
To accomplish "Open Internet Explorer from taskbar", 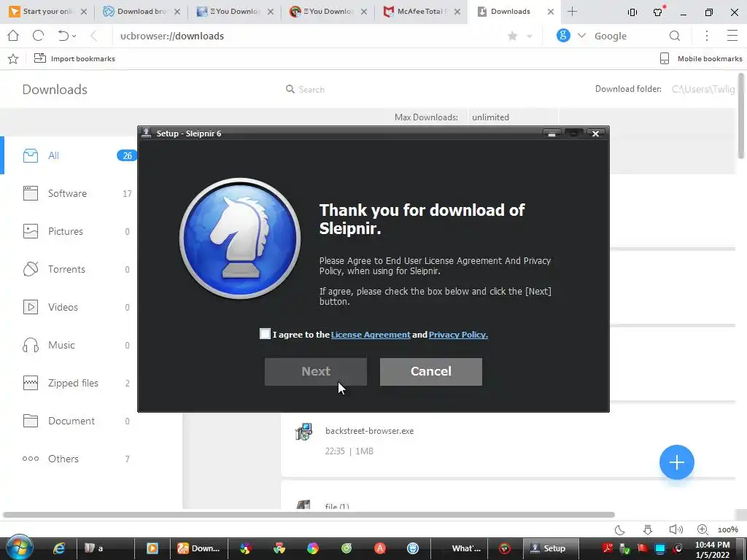I will (58, 548).
